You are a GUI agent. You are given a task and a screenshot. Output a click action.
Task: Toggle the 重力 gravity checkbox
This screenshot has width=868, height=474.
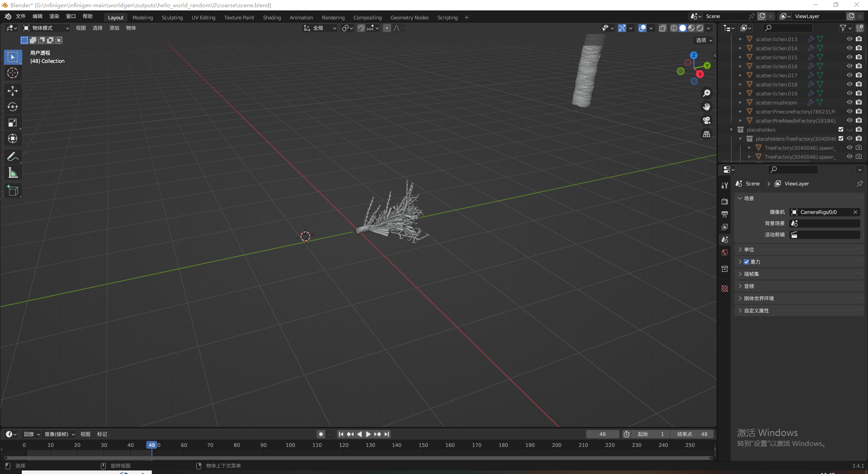746,261
